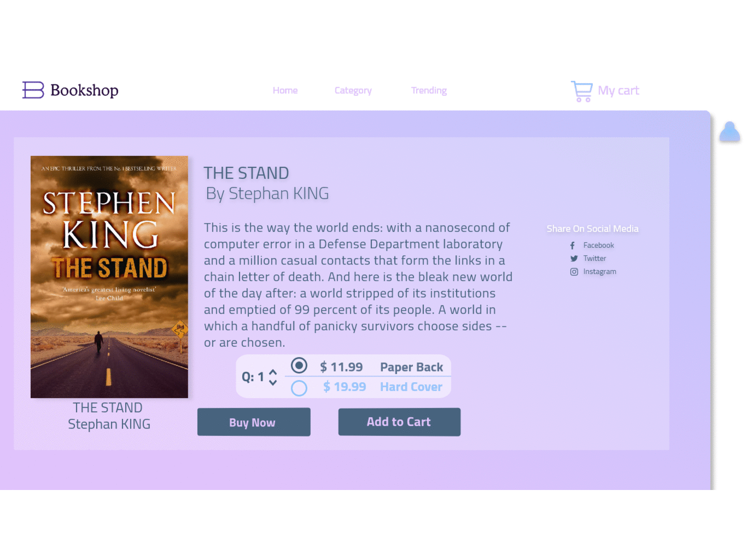Open The Stand book cover image

[109, 277]
